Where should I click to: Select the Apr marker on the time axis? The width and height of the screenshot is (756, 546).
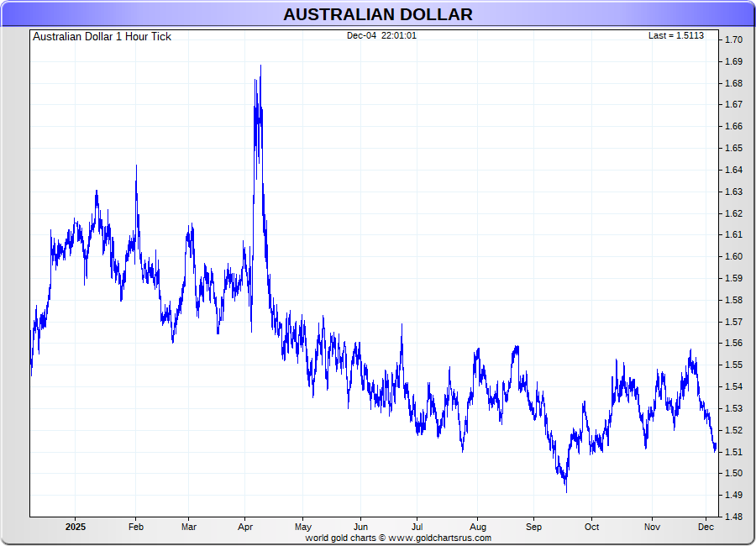tap(246, 528)
